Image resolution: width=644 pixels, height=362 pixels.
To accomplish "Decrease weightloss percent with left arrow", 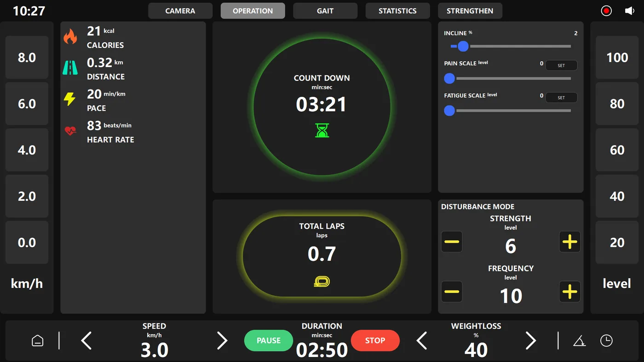I will coord(421,340).
